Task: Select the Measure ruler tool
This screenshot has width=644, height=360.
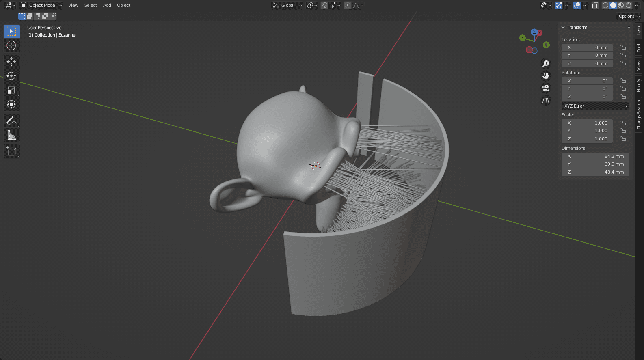Action: pyautogui.click(x=11, y=135)
